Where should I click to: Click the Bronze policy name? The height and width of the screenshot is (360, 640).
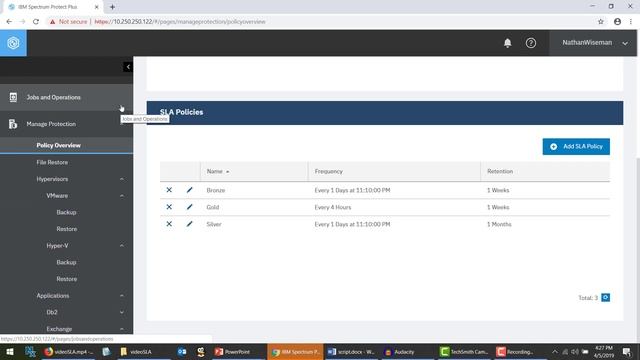tap(216, 191)
